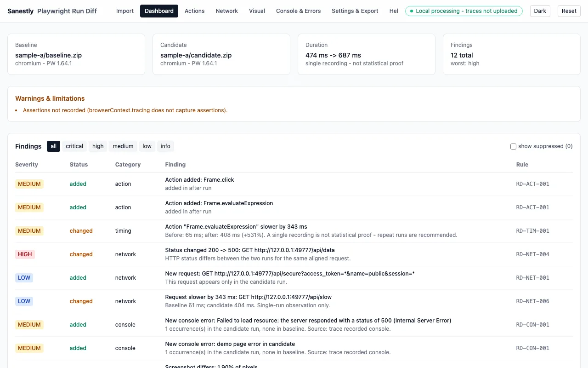This screenshot has height=368, width=588.
Task: Select the Console & Errors tab
Action: [299, 11]
